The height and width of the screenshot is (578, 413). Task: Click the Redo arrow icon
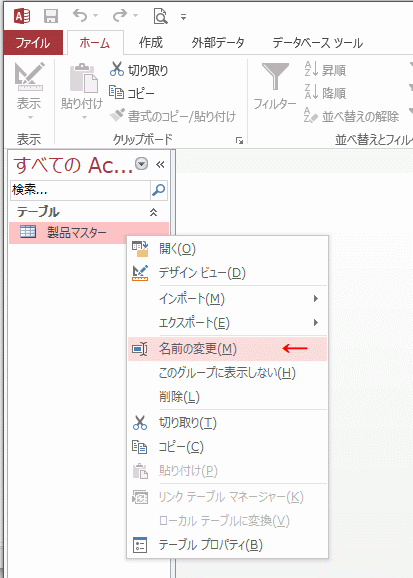point(120,15)
